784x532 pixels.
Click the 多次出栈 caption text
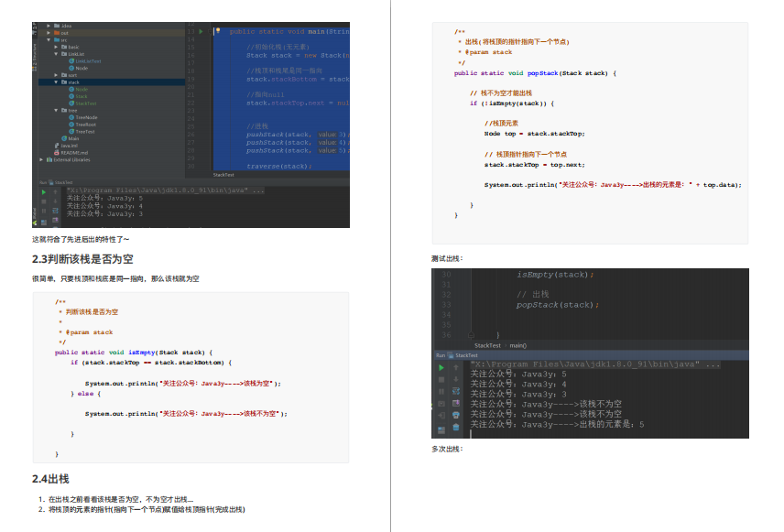point(448,449)
